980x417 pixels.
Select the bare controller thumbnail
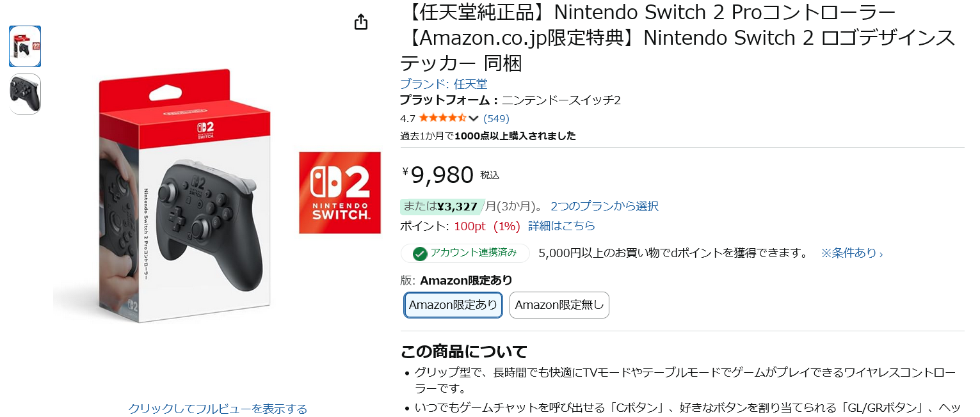[x=25, y=94]
